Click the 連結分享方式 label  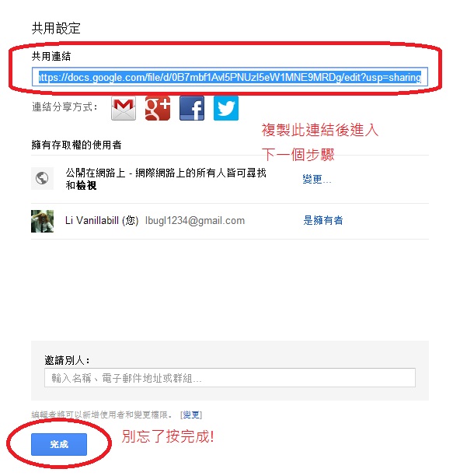point(65,107)
